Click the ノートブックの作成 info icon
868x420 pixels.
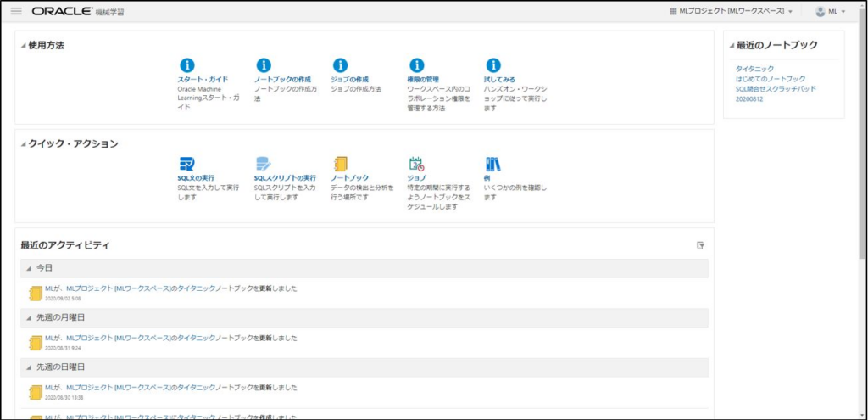coord(264,65)
